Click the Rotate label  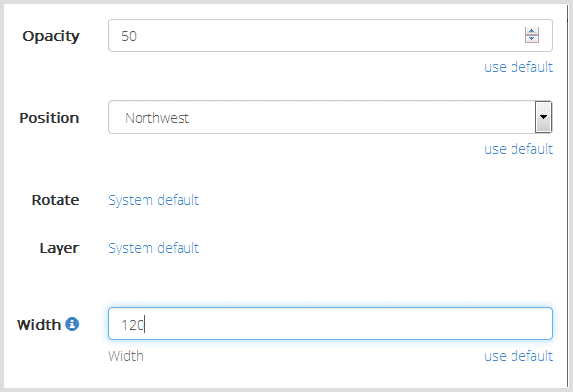(56, 200)
